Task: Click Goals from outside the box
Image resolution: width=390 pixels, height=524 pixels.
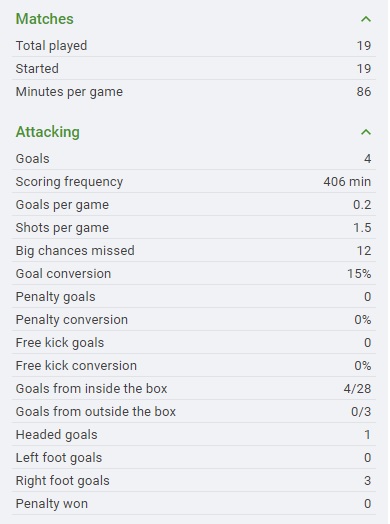Action: point(96,412)
